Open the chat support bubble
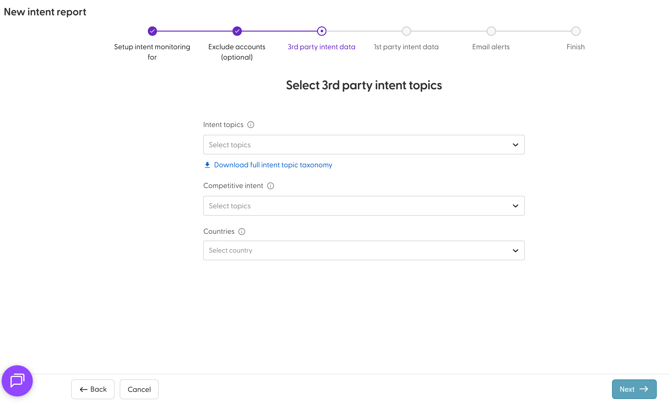 [17, 381]
